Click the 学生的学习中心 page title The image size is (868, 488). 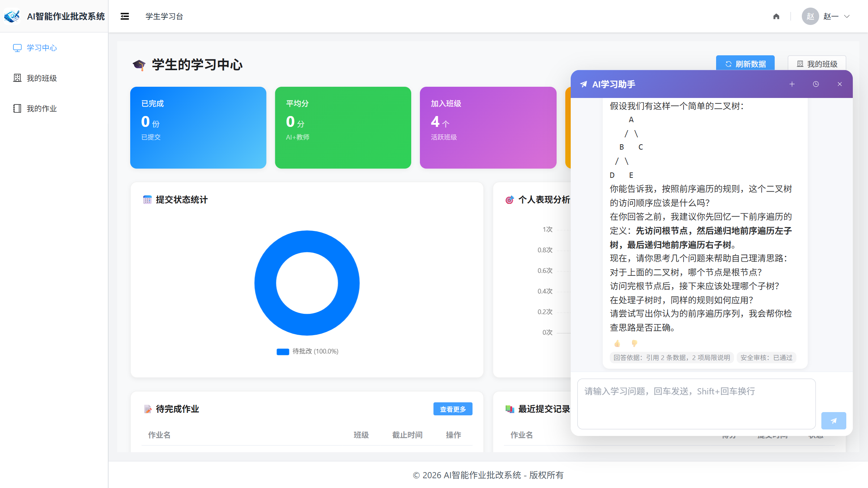point(197,65)
